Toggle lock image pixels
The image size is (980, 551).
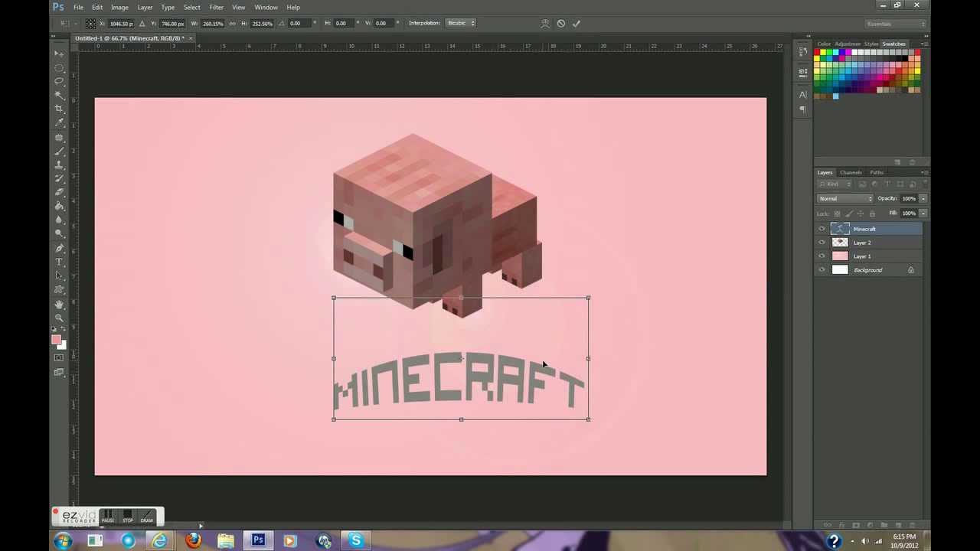[x=849, y=214]
